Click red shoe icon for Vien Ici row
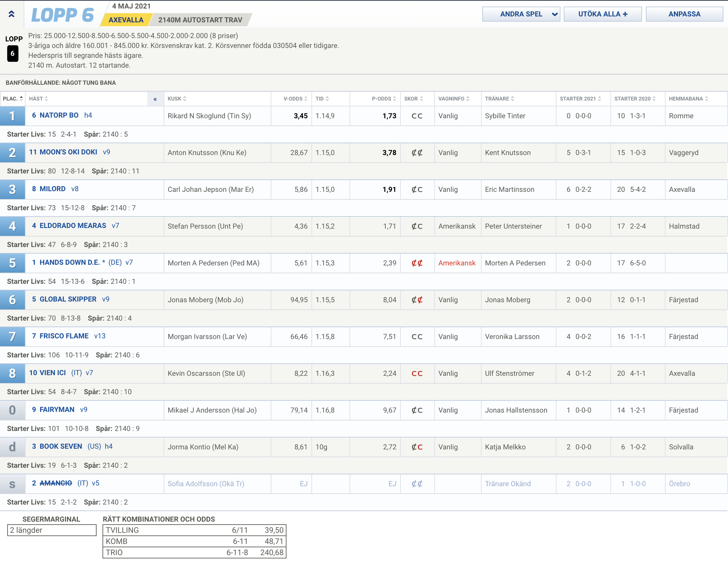 click(417, 373)
